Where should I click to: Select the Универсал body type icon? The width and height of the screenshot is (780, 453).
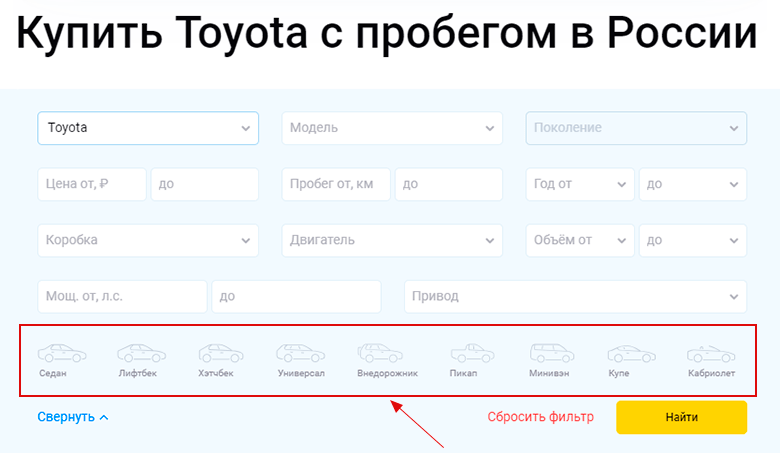(300, 354)
